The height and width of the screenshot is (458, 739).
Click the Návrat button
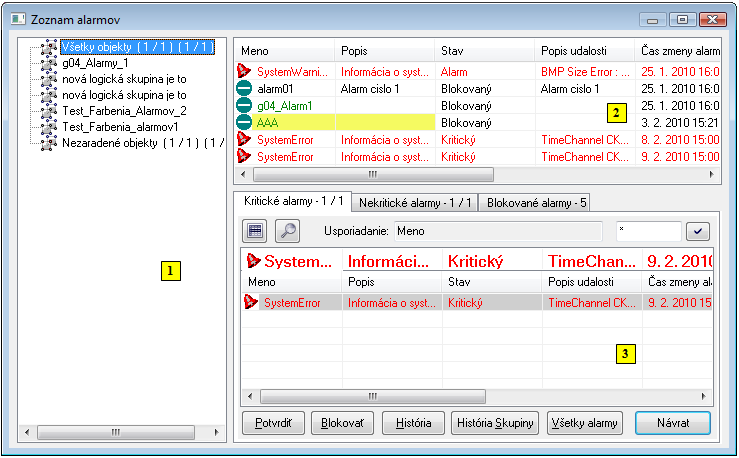672,423
